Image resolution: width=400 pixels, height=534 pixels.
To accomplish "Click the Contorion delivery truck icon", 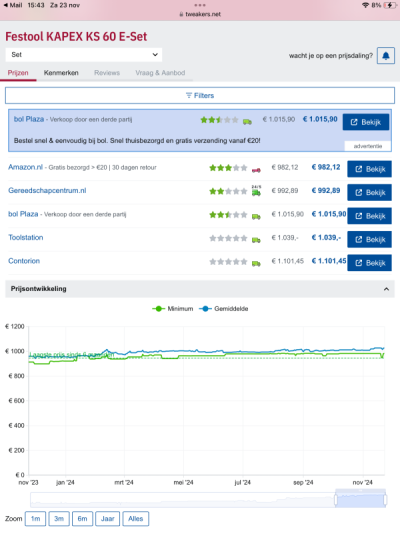I will tap(256, 264).
